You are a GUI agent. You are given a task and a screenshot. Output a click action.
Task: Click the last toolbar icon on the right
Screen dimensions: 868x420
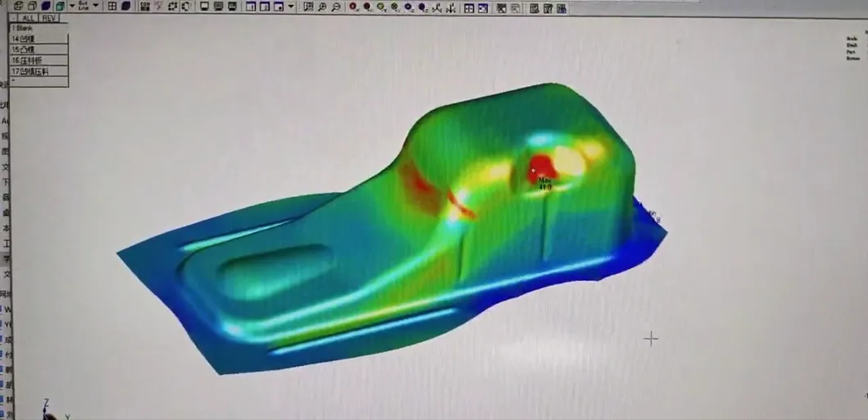(x=561, y=8)
